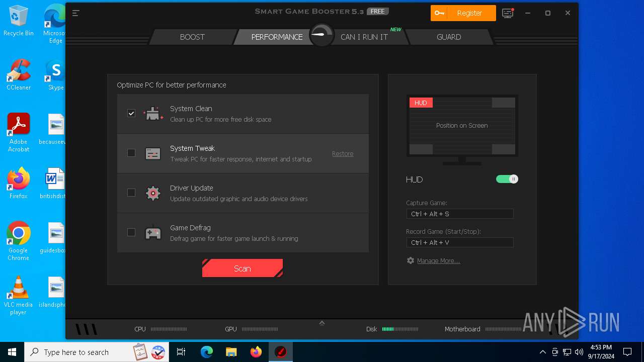This screenshot has height=362, width=644.
Task: Uncheck the System Clean checkbox
Action: pyautogui.click(x=131, y=114)
